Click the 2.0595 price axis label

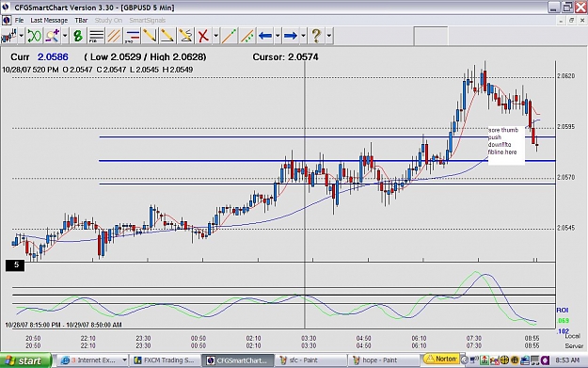click(565, 127)
